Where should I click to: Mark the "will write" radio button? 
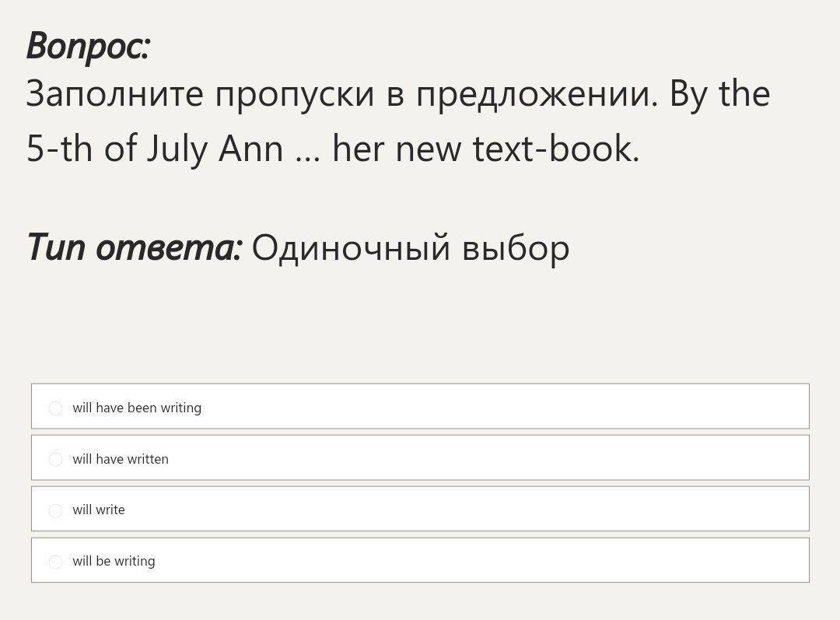[55, 511]
